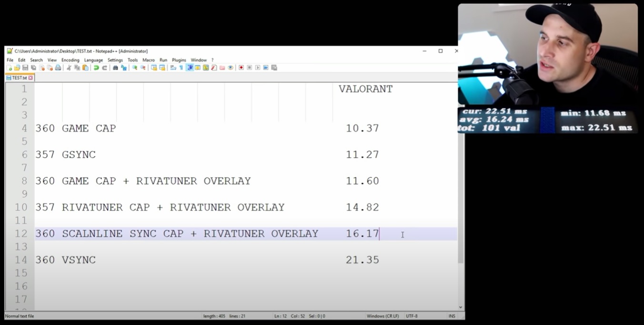This screenshot has width=644, height=325.
Task: Click the VALORANT heading on line 1
Action: (365, 89)
